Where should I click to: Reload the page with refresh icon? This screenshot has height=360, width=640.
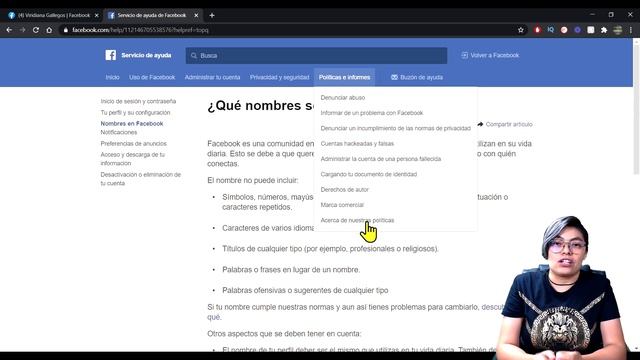click(36, 30)
